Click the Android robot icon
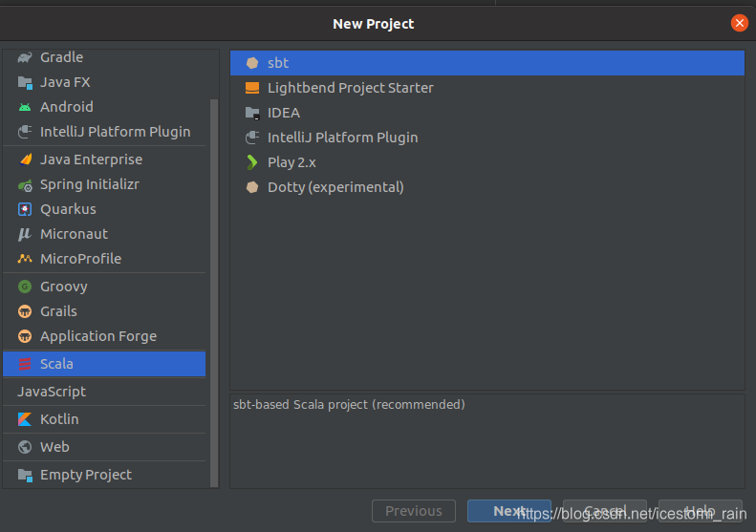 pos(25,107)
